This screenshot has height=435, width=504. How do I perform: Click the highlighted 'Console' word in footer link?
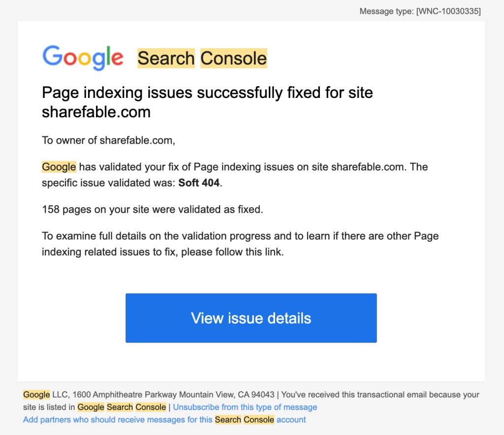(258, 419)
